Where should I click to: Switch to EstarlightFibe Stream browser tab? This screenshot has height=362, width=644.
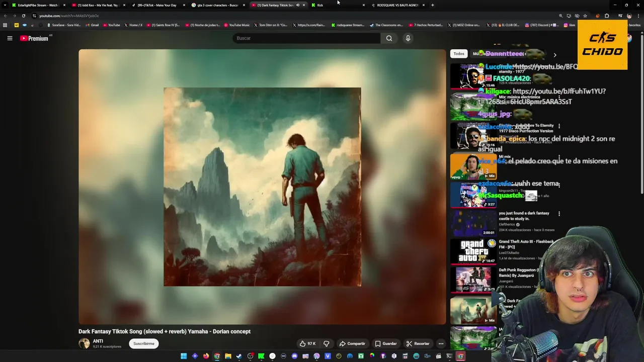(x=38, y=5)
